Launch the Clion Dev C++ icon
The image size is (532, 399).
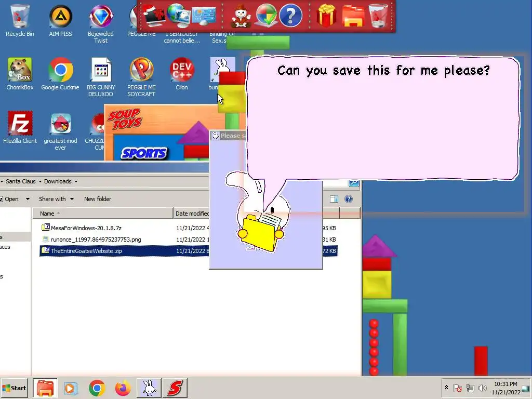click(x=182, y=74)
